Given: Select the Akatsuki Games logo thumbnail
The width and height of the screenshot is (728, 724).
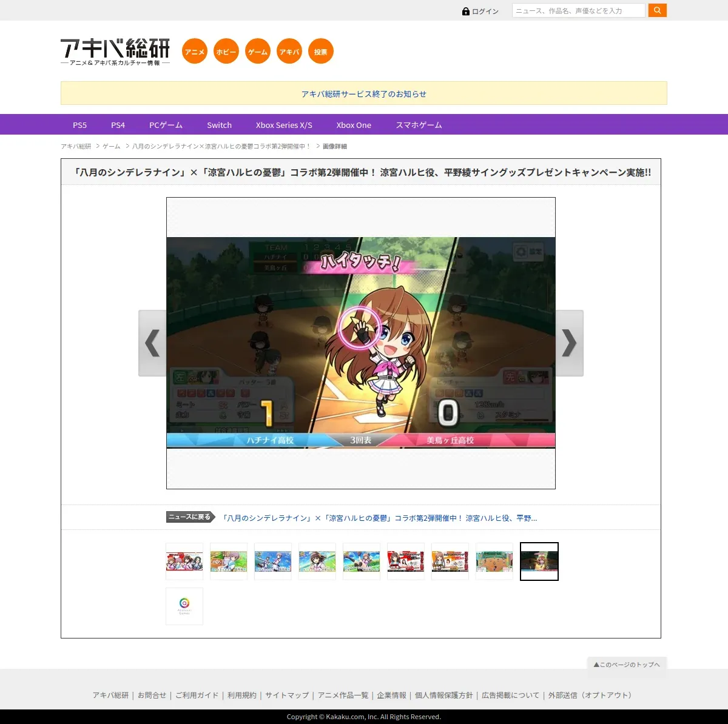Looking at the screenshot, I should [x=184, y=606].
